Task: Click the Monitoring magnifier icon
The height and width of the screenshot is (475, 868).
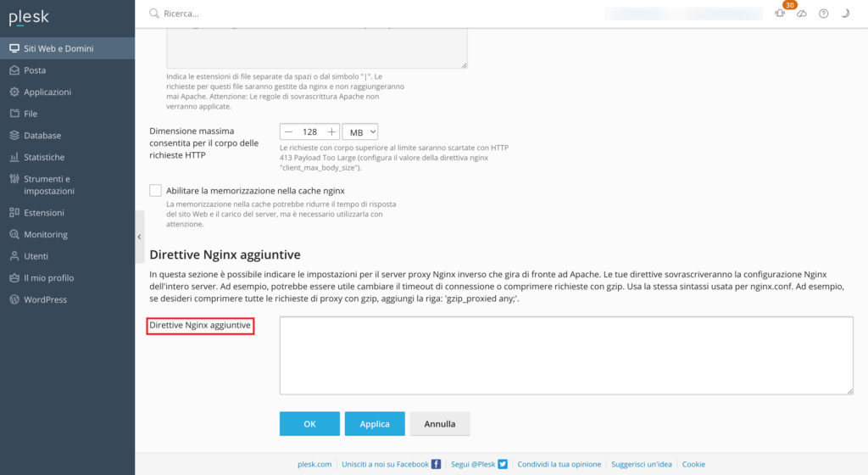Action: tap(14, 234)
